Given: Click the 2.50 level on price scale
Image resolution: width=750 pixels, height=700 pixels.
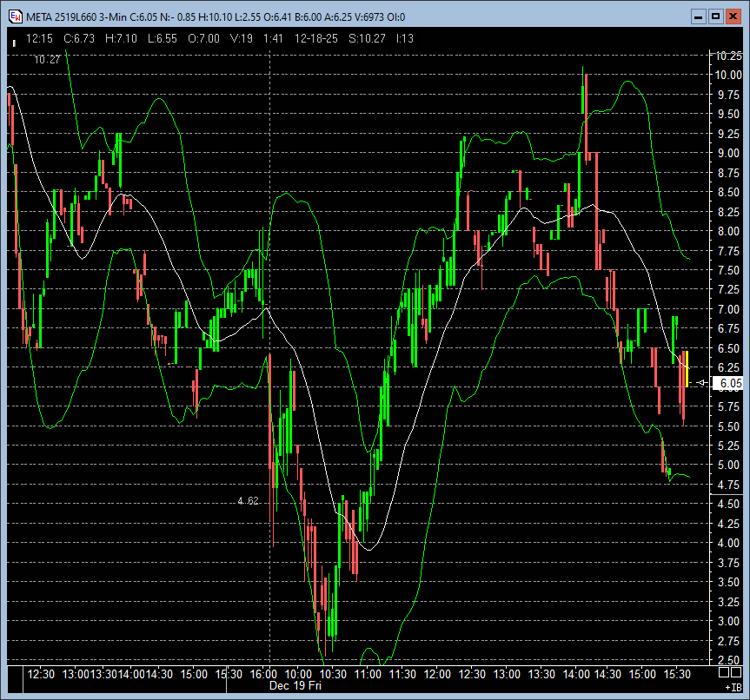Looking at the screenshot, I should coord(728,660).
